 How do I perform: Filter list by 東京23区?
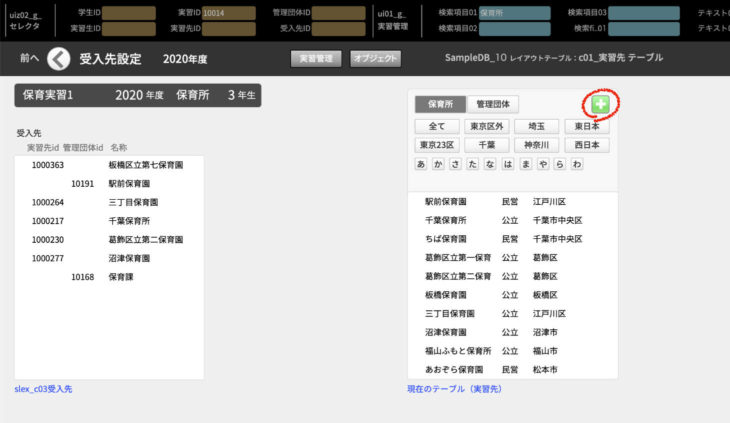point(436,145)
